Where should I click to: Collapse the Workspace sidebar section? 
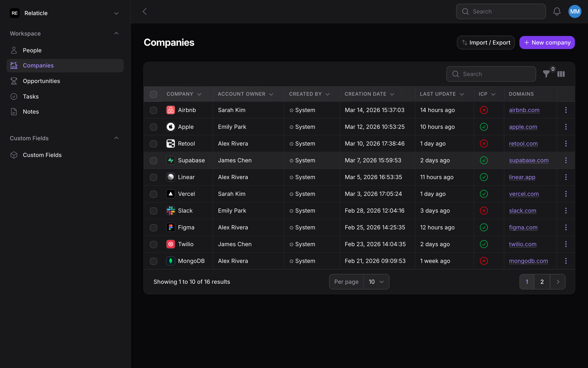pyautogui.click(x=116, y=33)
